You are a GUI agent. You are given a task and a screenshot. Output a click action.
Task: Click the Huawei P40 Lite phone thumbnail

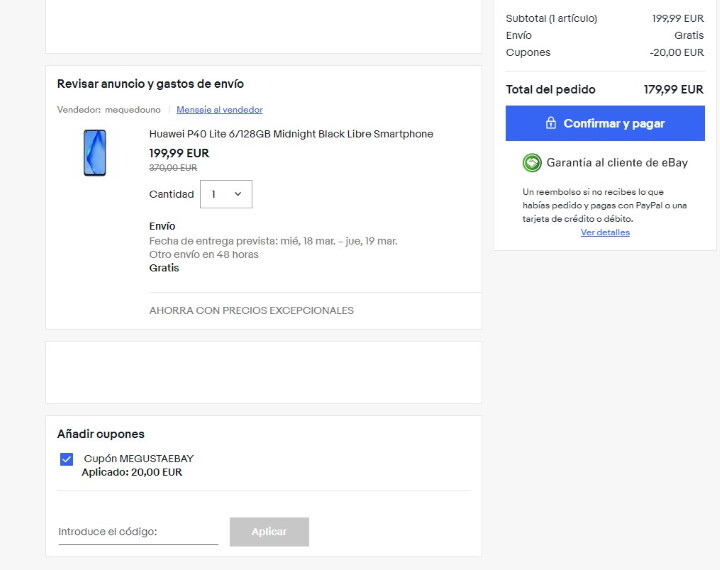coord(95,152)
